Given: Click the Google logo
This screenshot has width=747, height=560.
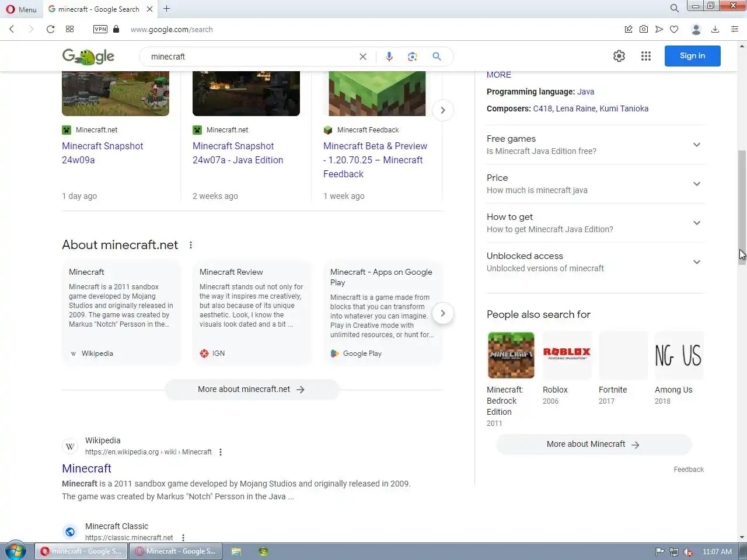Looking at the screenshot, I should coord(88,56).
